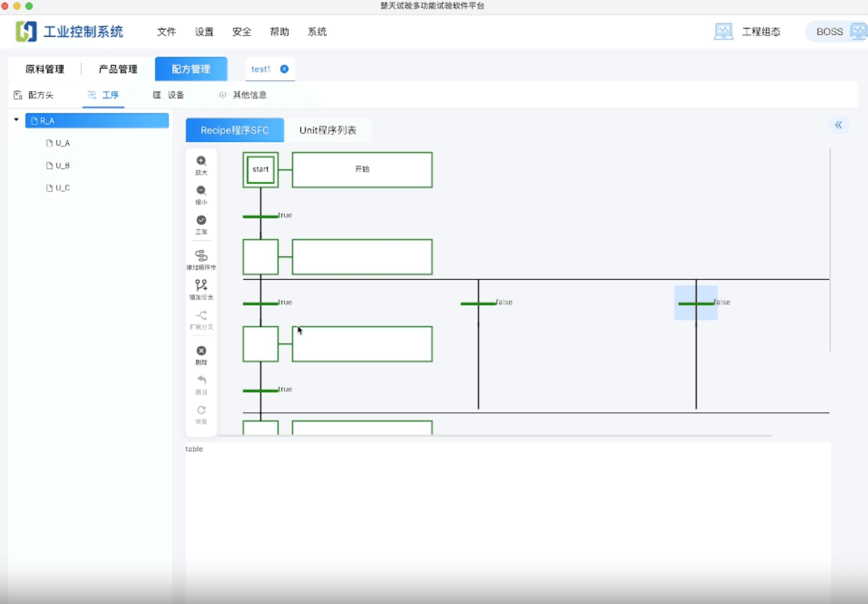This screenshot has width=868, height=604.
Task: Click the BOSS user avatar icon
Action: [858, 31]
